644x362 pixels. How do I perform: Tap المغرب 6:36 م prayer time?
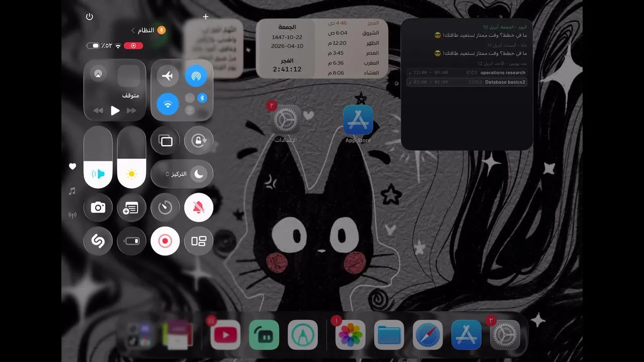[353, 63]
